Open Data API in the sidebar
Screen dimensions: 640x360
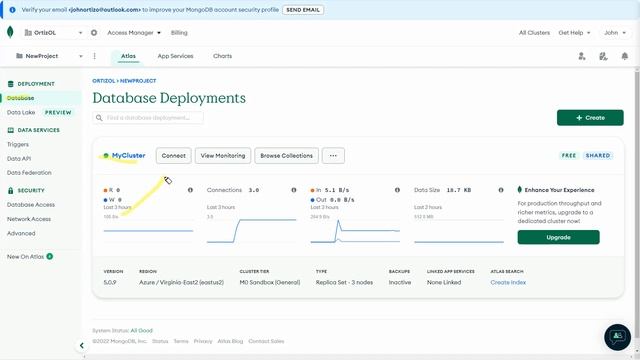[19, 159]
